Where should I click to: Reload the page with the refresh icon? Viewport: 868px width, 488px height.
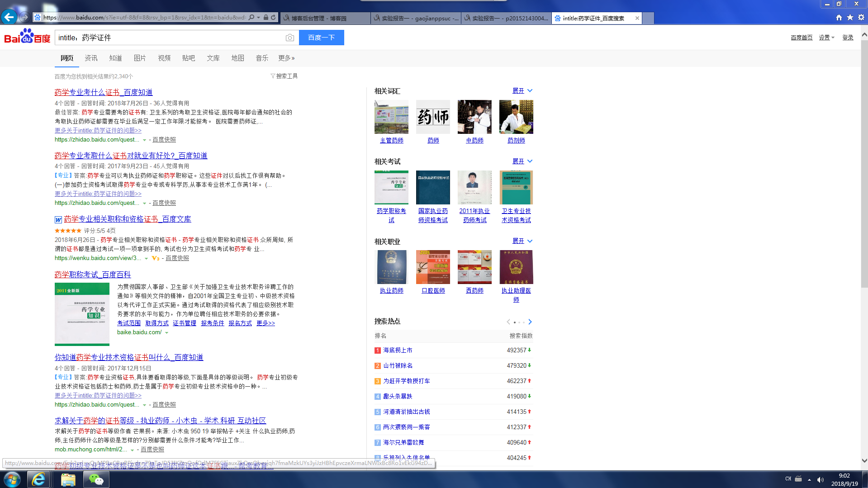273,18
